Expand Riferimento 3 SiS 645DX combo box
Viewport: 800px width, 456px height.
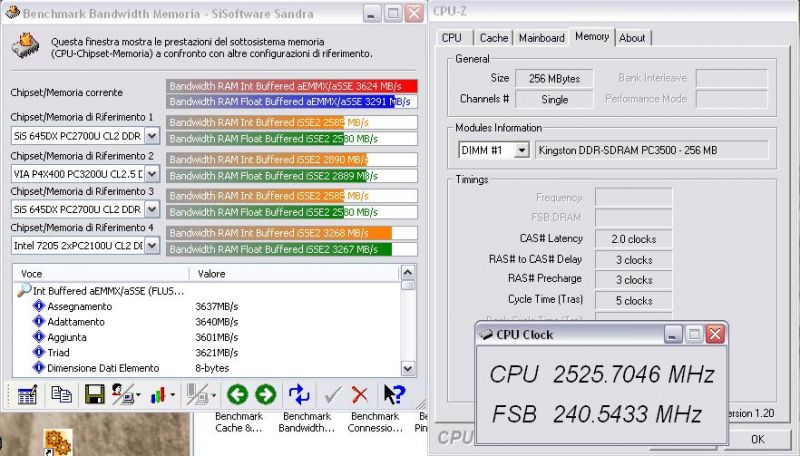pos(152,209)
